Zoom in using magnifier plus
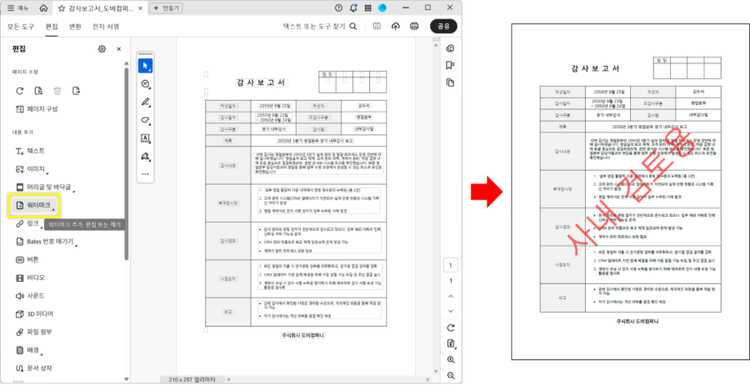Screen dimensions: 750x385 click(x=450, y=360)
